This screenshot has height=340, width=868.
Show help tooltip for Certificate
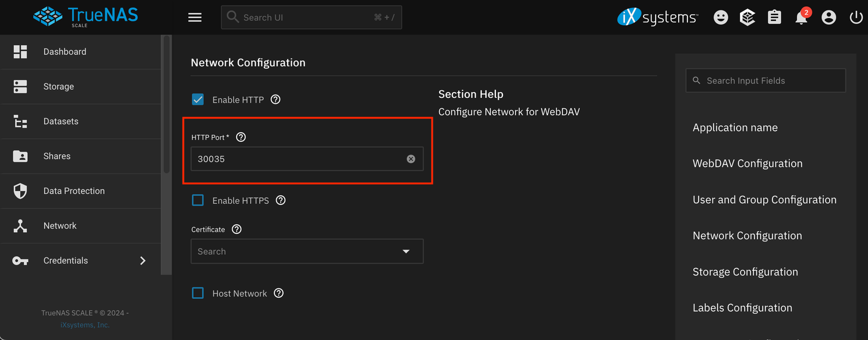pyautogui.click(x=237, y=229)
